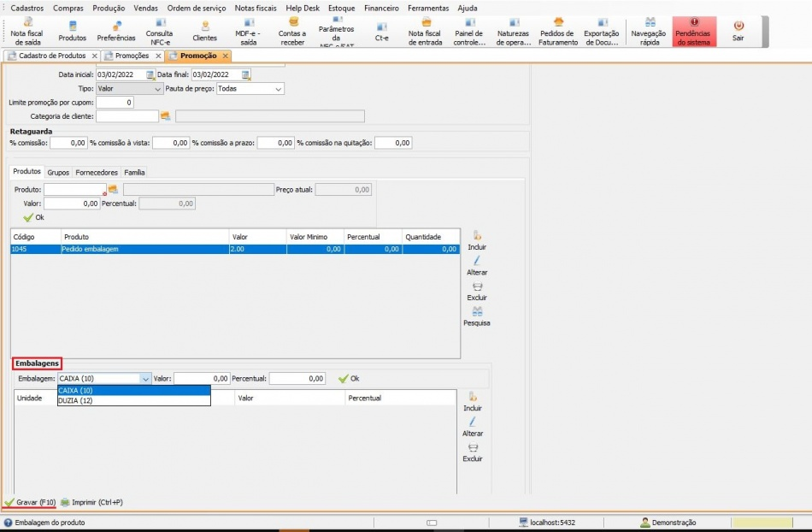Click the Produtos toolbar icon
812x532 pixels.
72,32
